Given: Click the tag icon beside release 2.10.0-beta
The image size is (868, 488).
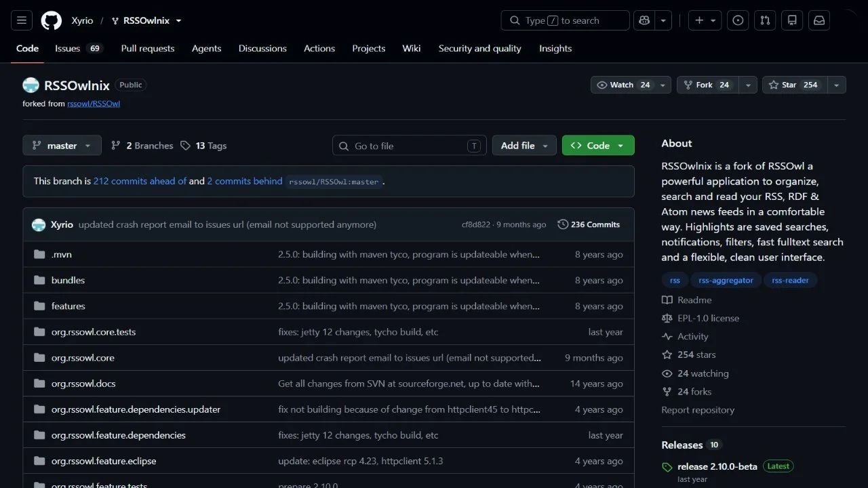Looking at the screenshot, I should coord(667,467).
